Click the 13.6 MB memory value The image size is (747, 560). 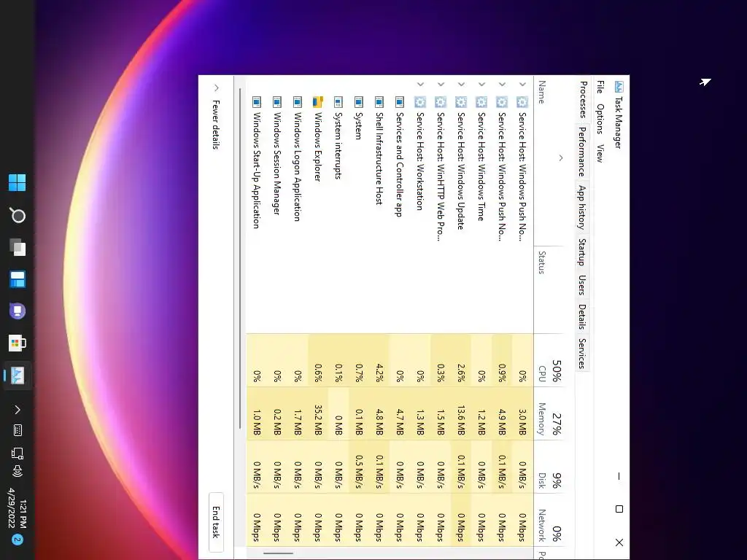coord(461,420)
